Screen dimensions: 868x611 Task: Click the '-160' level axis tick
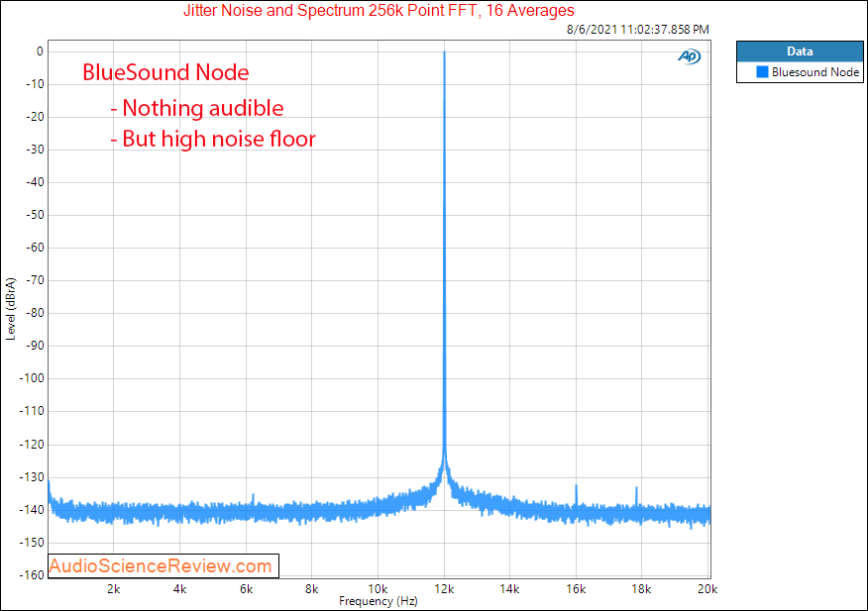32,575
